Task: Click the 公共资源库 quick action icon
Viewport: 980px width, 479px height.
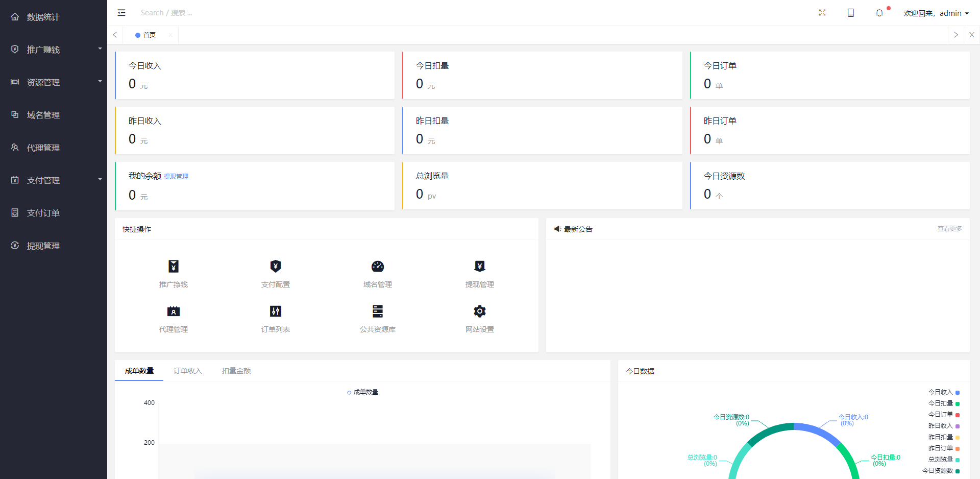Action: (378, 312)
